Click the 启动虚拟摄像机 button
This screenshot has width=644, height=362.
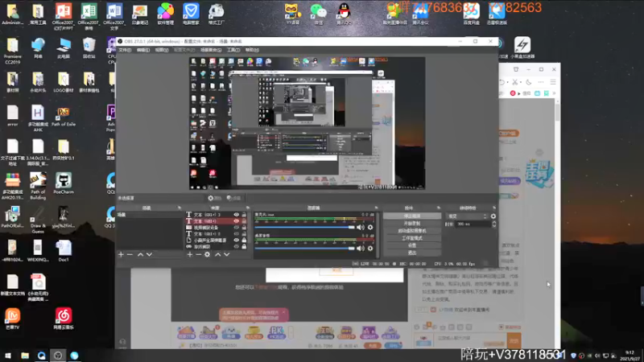click(x=412, y=231)
